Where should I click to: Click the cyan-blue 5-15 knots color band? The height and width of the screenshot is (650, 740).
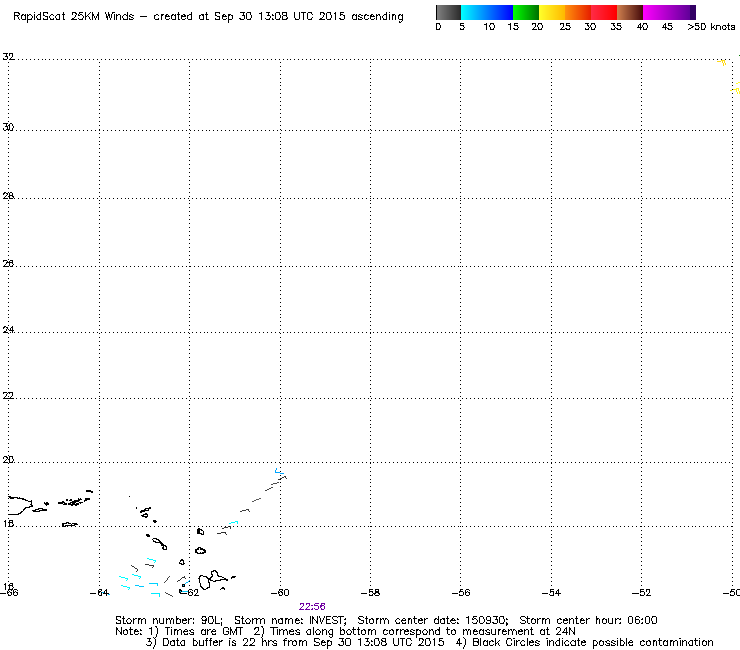pos(487,12)
